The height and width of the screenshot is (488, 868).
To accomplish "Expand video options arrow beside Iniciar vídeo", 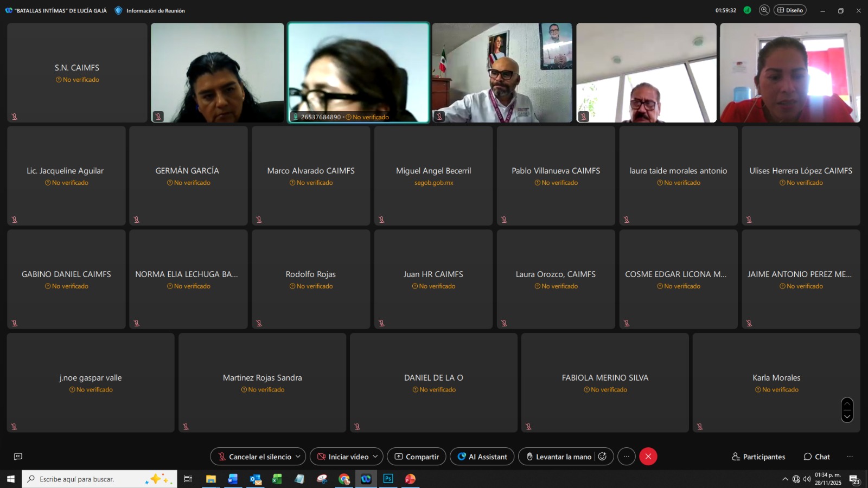I will [375, 457].
